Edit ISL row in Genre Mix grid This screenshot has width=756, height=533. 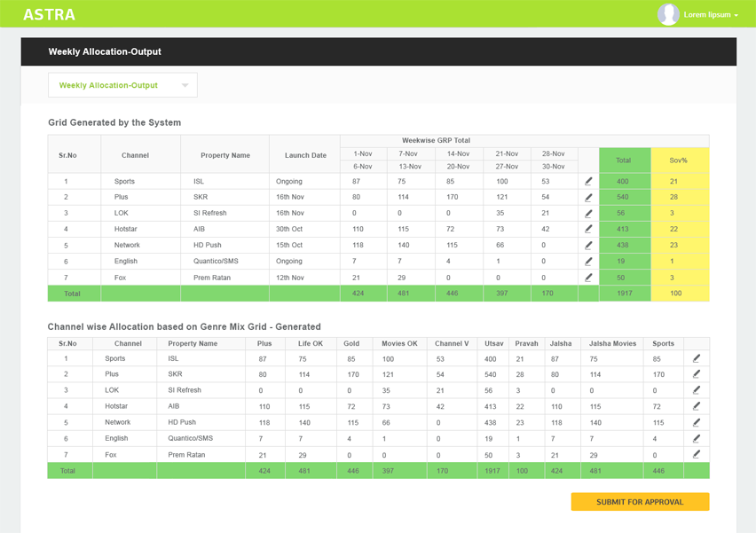tap(697, 359)
